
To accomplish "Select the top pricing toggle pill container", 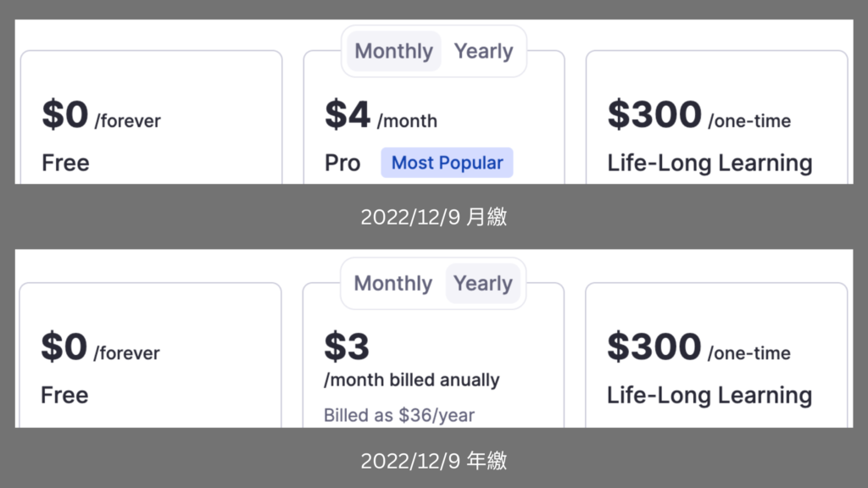I will (x=433, y=51).
